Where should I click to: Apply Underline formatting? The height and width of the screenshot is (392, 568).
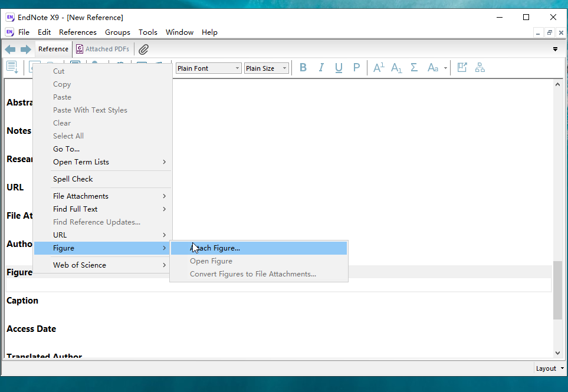(339, 68)
